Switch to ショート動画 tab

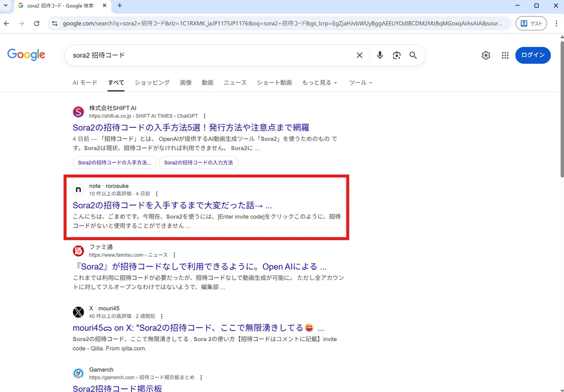click(274, 82)
